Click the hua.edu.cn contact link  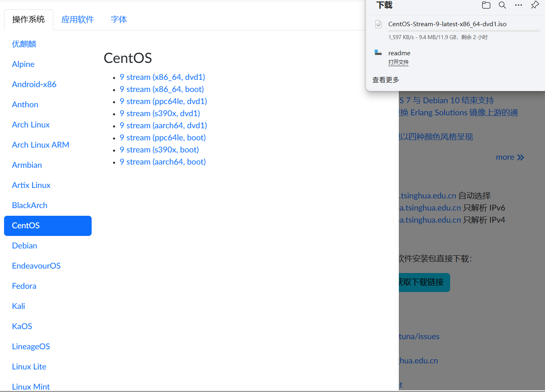(x=418, y=361)
